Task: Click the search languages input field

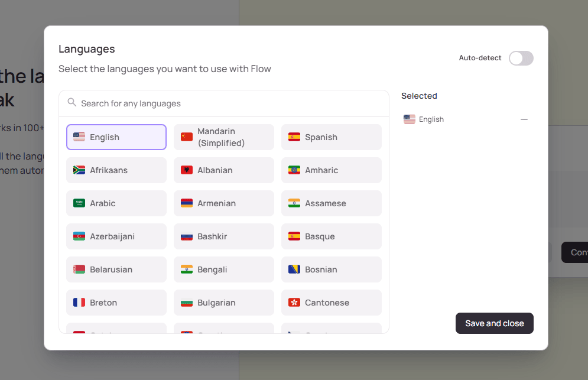Action: 230,103
